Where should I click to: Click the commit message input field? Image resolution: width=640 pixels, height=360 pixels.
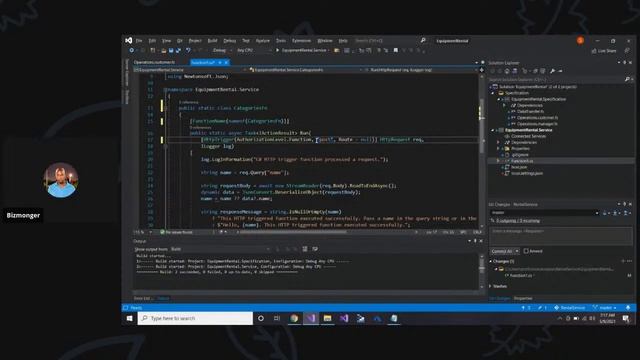(560, 236)
